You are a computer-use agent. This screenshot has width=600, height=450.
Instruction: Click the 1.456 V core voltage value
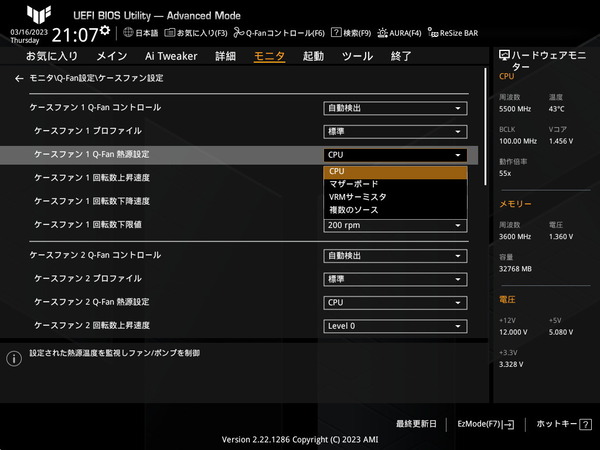(561, 141)
